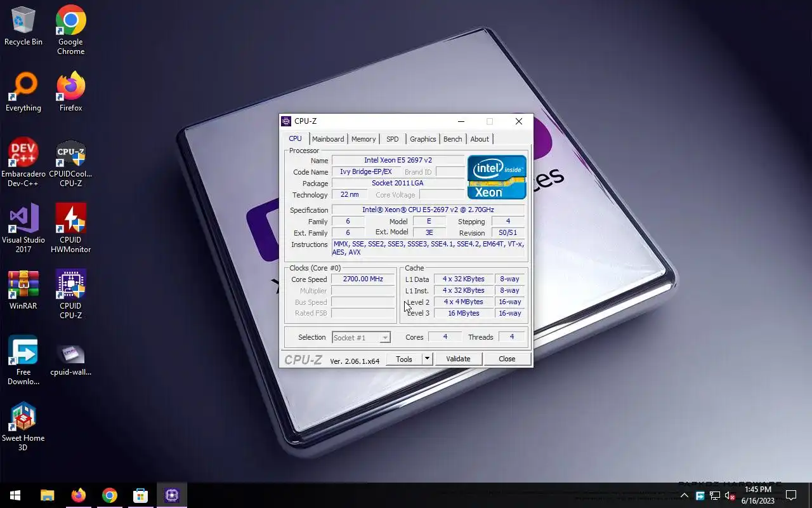812x508 pixels.
Task: Show hidden system tray icons
Action: point(684,495)
